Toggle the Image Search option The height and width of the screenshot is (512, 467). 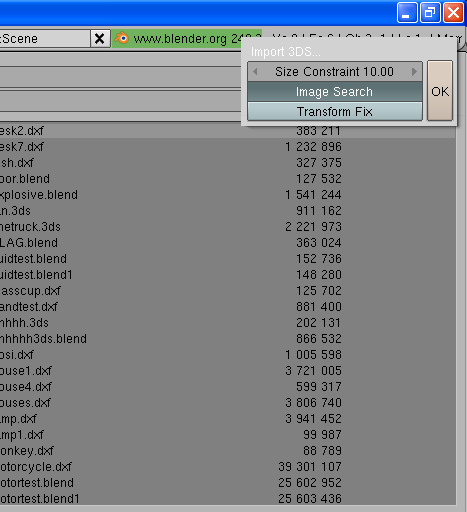(335, 91)
